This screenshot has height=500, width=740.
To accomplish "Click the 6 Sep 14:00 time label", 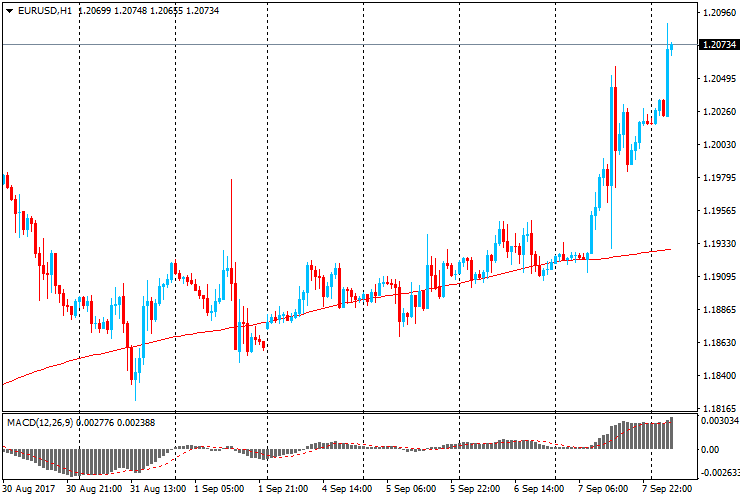I will coord(539,489).
